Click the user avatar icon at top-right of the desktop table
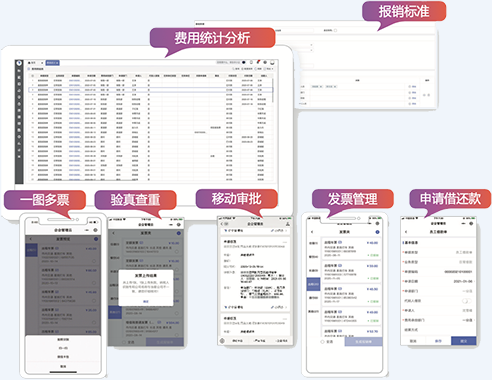The width and height of the screenshot is (492, 380). click(x=272, y=62)
